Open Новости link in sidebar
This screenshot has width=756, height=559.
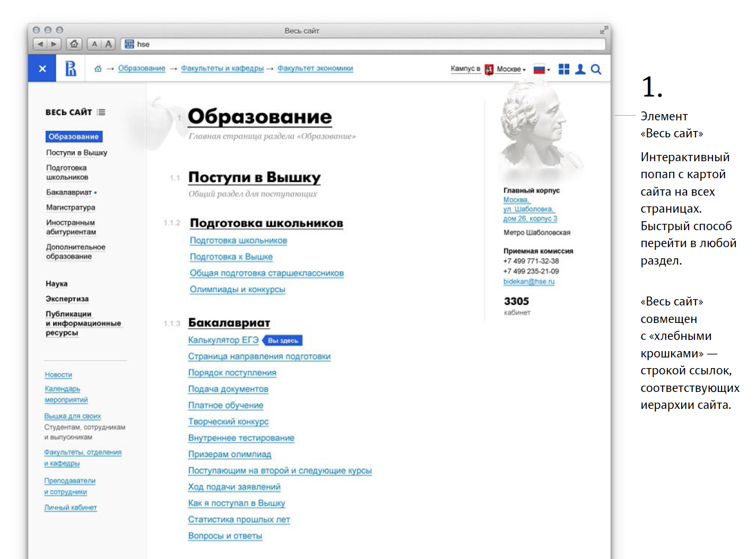[x=58, y=374]
